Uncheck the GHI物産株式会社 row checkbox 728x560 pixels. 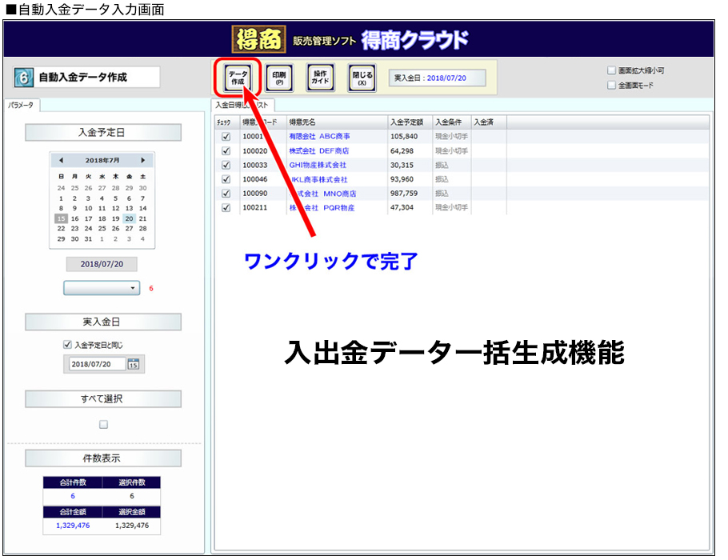tap(226, 165)
